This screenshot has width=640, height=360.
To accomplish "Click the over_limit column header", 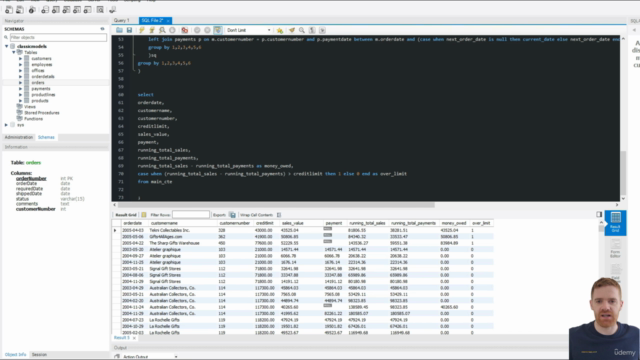I will click(481, 223).
